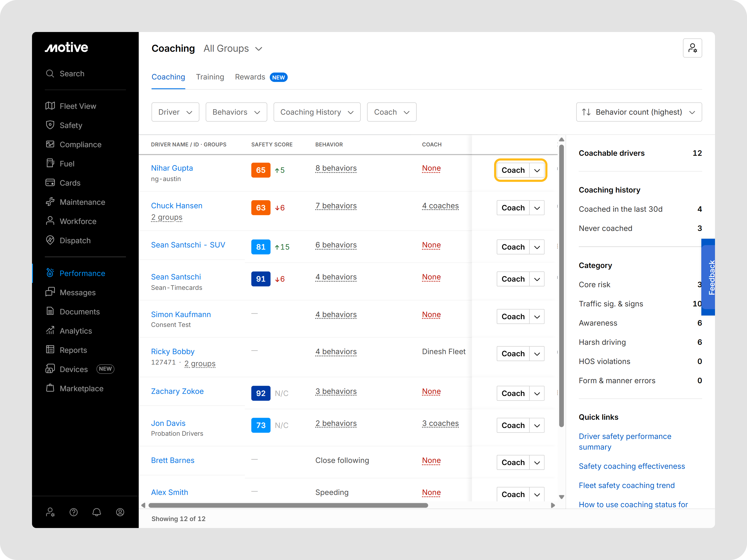
Task: Click the Coach button for Nihar Gupta
Action: [x=513, y=170]
